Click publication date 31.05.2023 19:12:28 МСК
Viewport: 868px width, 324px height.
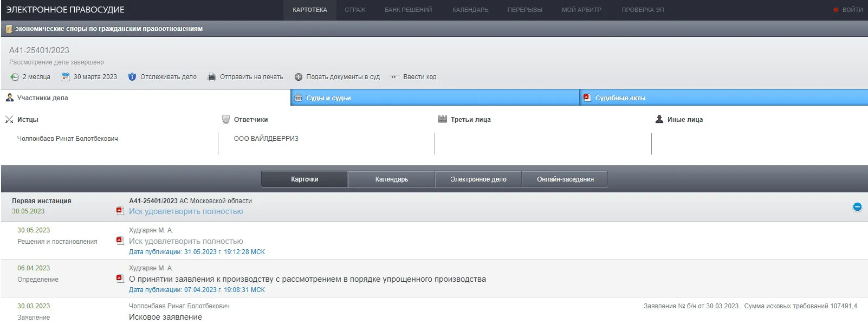tap(197, 252)
